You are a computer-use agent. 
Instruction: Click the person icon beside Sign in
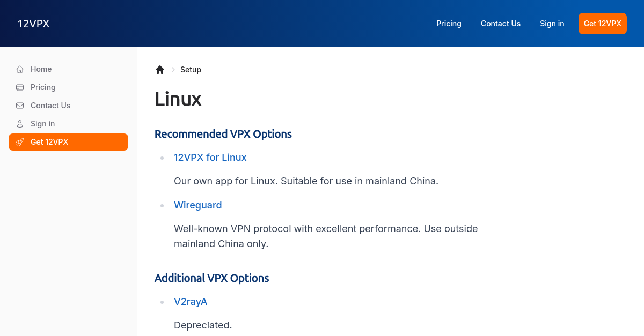coord(20,124)
